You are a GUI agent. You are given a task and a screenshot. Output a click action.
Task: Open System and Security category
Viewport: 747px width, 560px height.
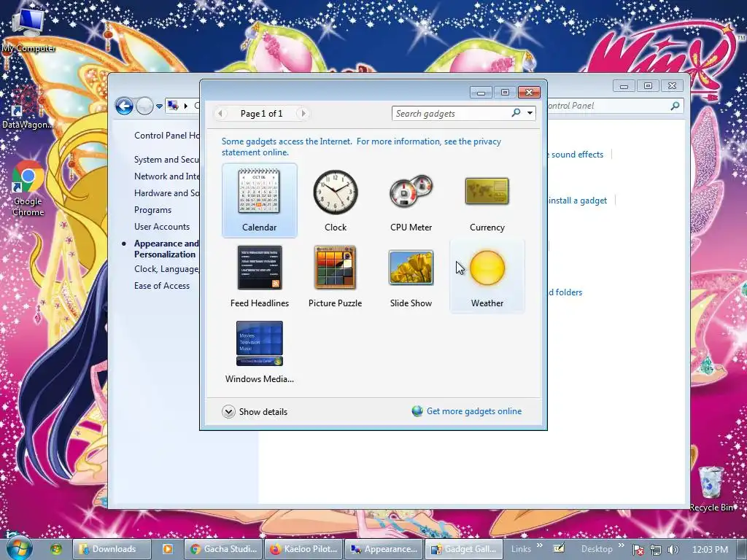pyautogui.click(x=166, y=160)
